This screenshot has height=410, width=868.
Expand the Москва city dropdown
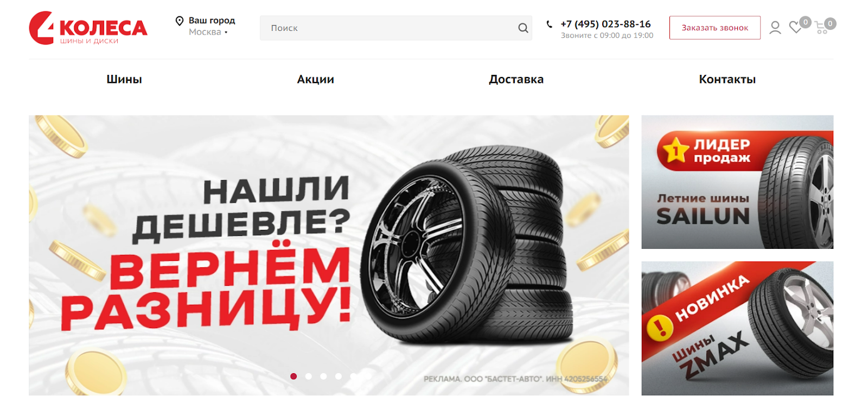[x=208, y=32]
